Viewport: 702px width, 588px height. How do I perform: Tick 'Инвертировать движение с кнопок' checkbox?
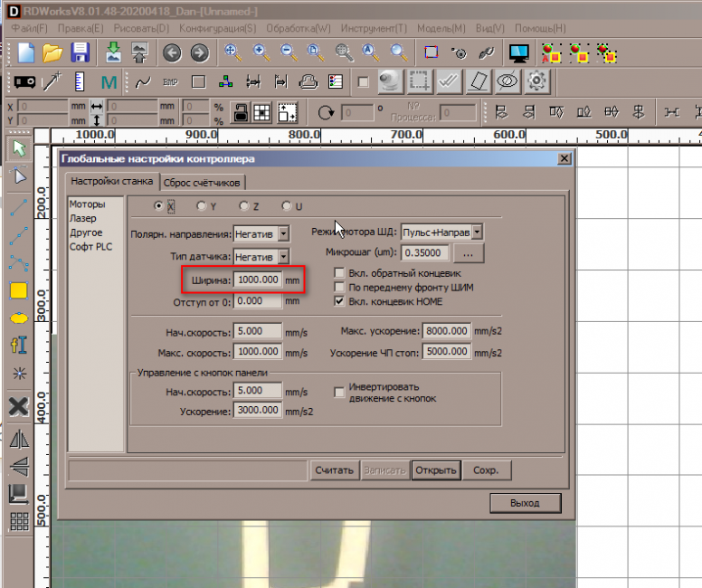point(340,392)
